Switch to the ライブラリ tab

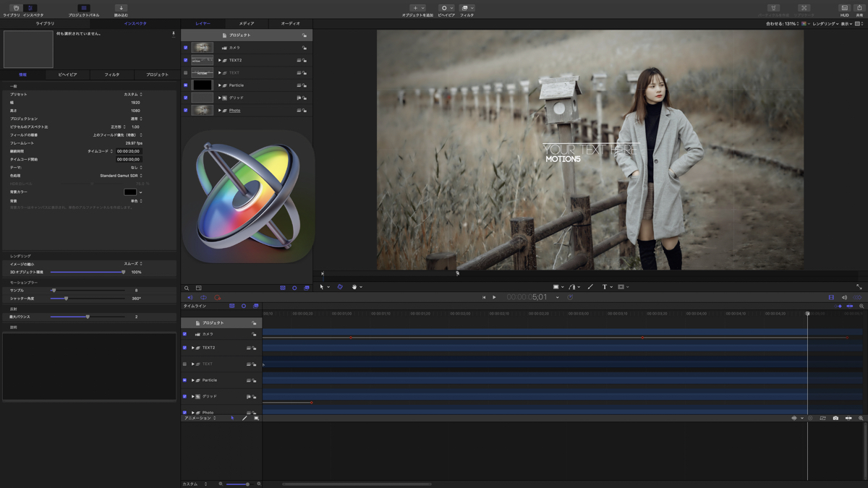45,24
